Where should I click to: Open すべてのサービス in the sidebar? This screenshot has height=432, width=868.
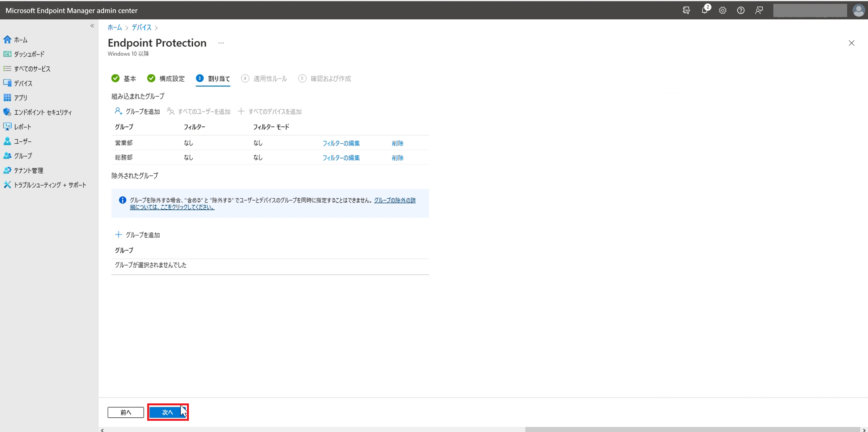click(x=27, y=69)
